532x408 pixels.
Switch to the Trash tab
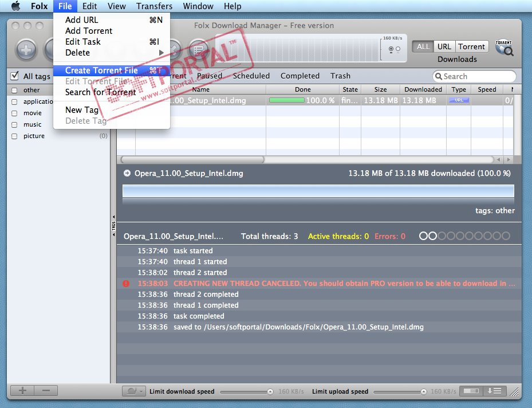(x=340, y=76)
